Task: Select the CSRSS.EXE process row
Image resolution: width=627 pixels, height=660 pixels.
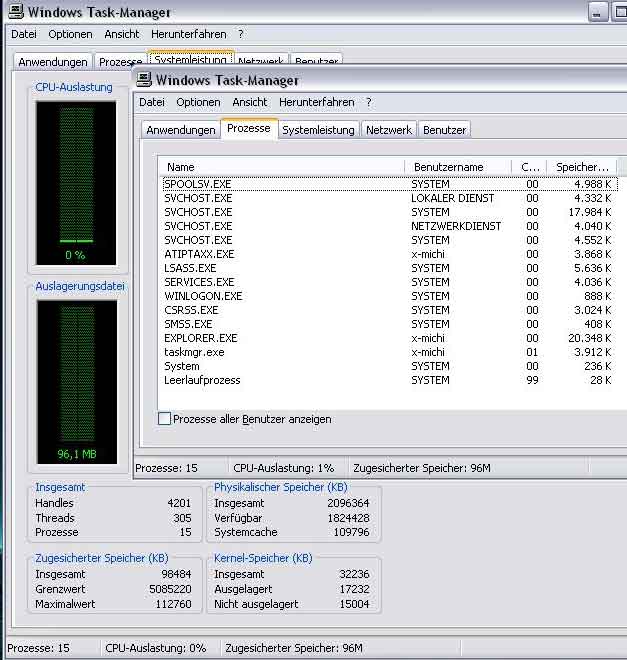Action: click(x=390, y=310)
